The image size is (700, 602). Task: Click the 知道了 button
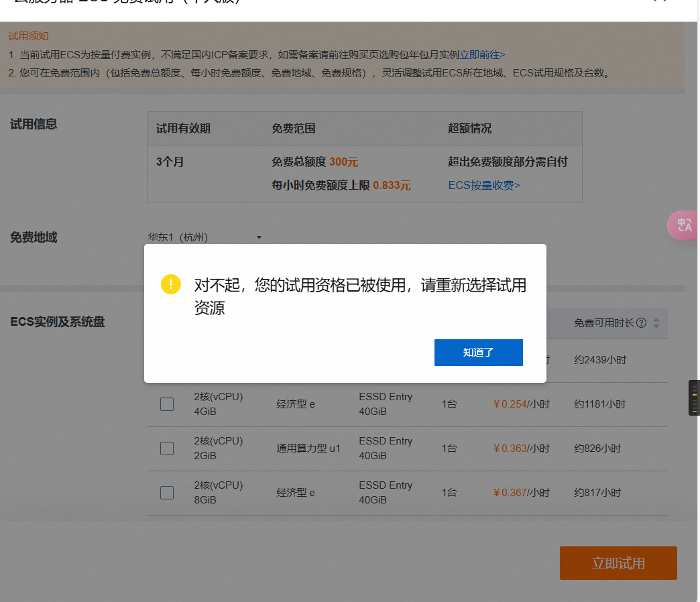tap(478, 353)
